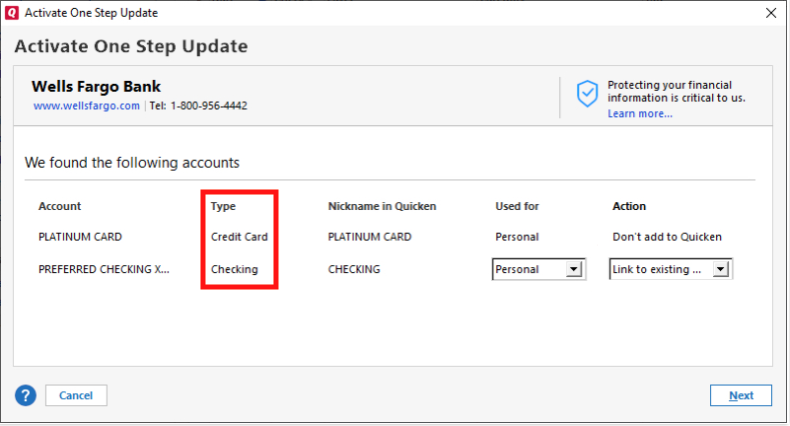This screenshot has height=426, width=790.
Task: Click the 'Checking' type cell
Action: (x=234, y=269)
